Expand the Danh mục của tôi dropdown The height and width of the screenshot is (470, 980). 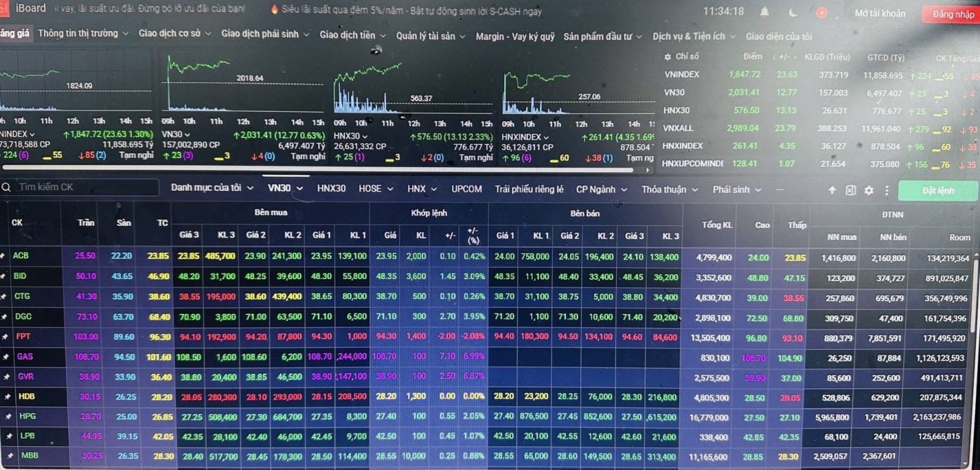[250, 188]
